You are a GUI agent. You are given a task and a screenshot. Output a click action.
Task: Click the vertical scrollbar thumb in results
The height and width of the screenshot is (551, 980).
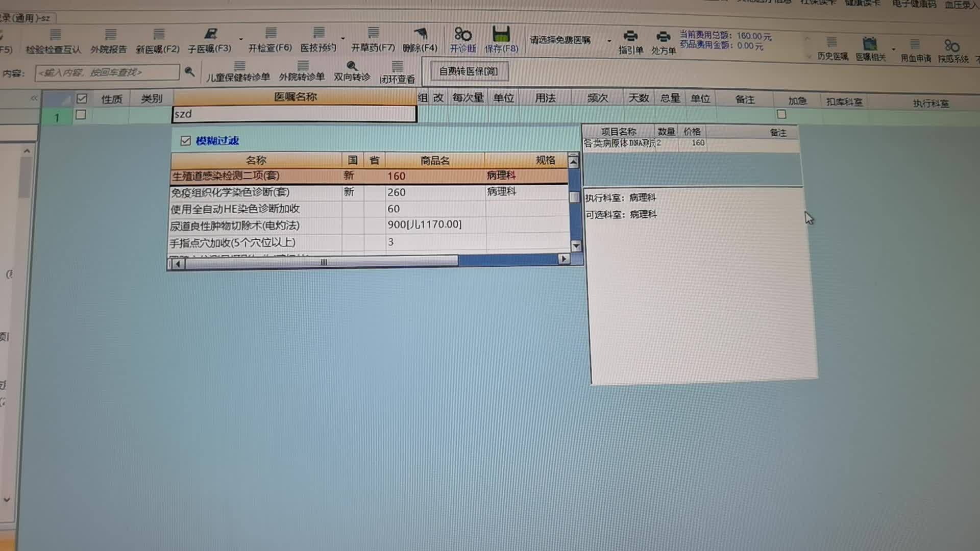pos(575,197)
